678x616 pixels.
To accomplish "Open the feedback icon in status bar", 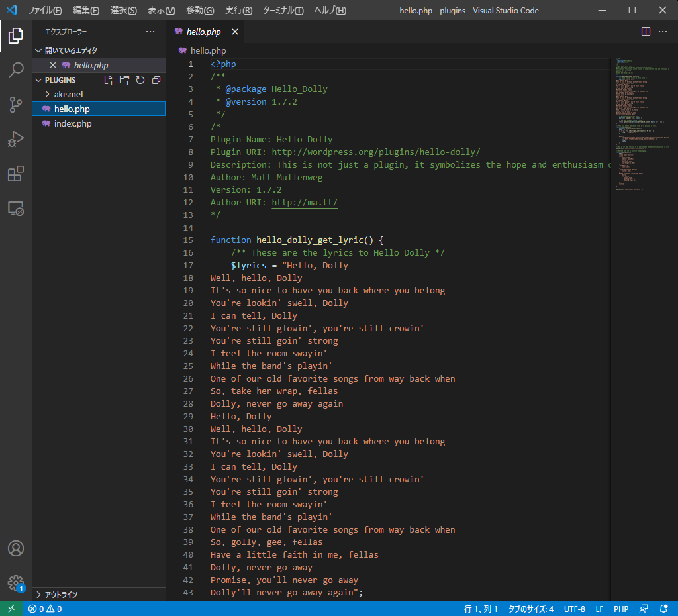I will pos(644,609).
